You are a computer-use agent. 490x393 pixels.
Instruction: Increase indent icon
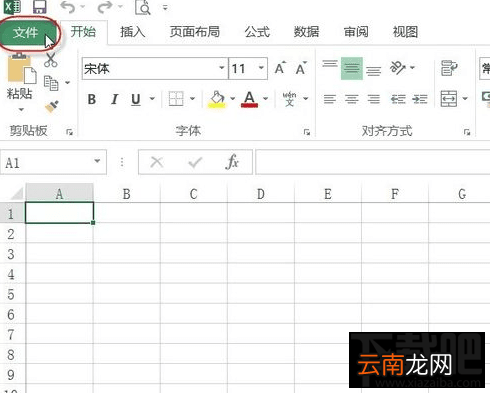tap(419, 99)
